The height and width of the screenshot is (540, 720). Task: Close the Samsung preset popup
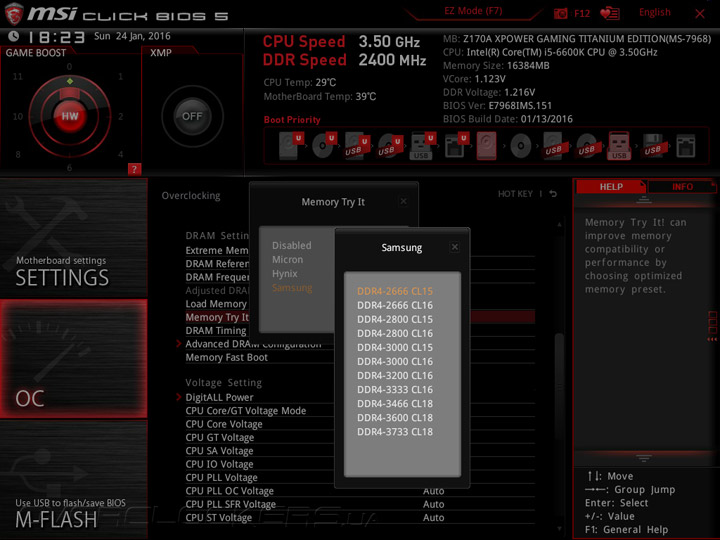(455, 247)
